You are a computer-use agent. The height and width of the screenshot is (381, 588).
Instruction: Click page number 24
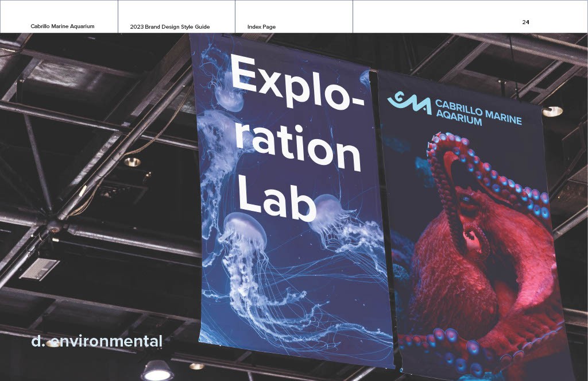tap(525, 22)
